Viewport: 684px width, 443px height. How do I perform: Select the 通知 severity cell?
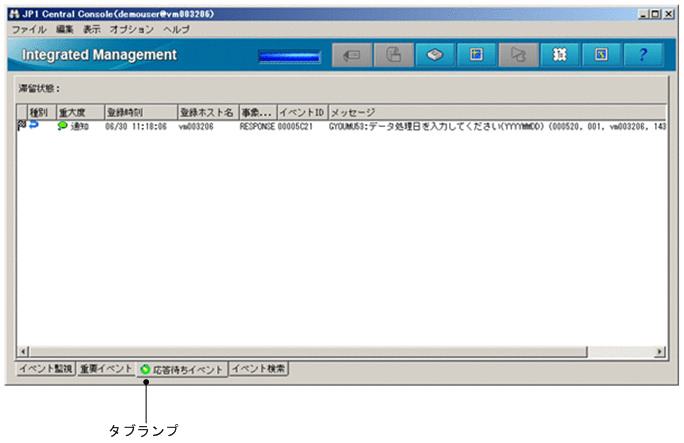80,126
